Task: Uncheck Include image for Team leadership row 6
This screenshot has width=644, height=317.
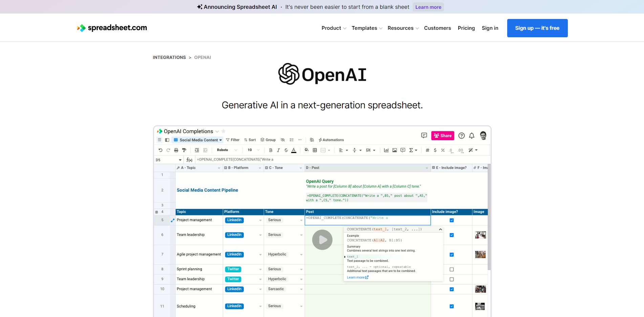Action: pyautogui.click(x=452, y=235)
